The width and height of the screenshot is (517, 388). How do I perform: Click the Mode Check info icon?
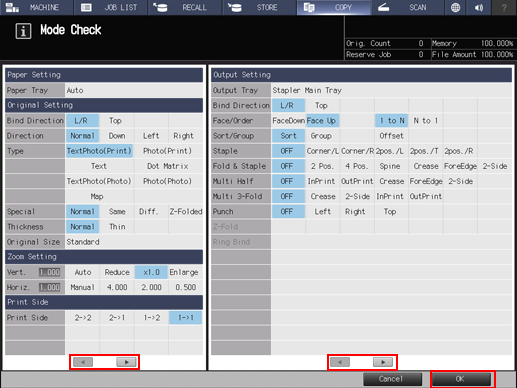[23, 31]
